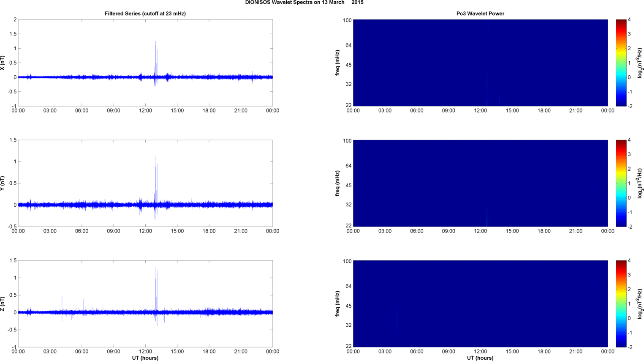This screenshot has width=644, height=361.
Task: Click the '100' frequency tick on the top spectrum
Action: point(347,20)
